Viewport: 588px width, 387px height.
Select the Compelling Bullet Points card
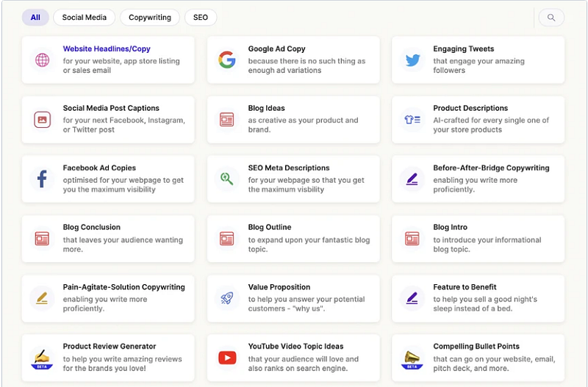tap(478, 358)
